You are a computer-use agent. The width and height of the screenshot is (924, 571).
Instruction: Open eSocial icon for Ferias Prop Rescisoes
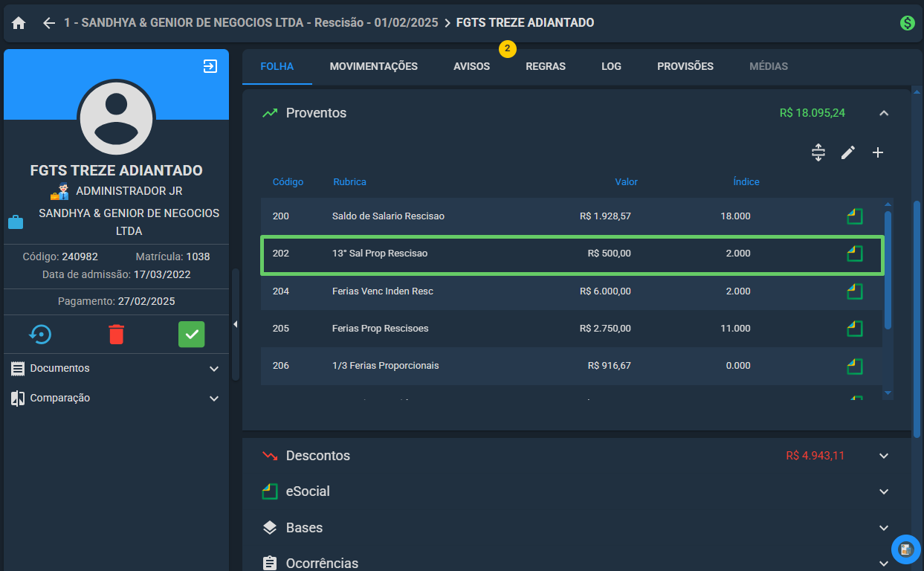pyautogui.click(x=855, y=329)
